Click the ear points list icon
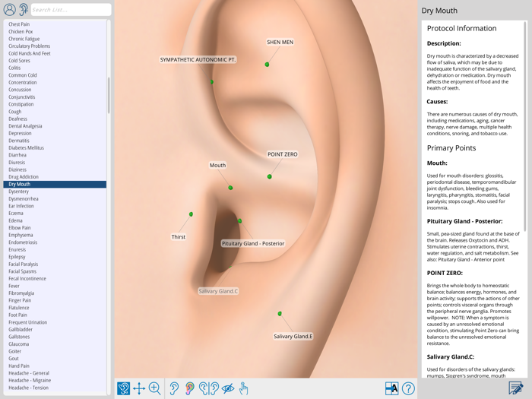 (x=24, y=9)
